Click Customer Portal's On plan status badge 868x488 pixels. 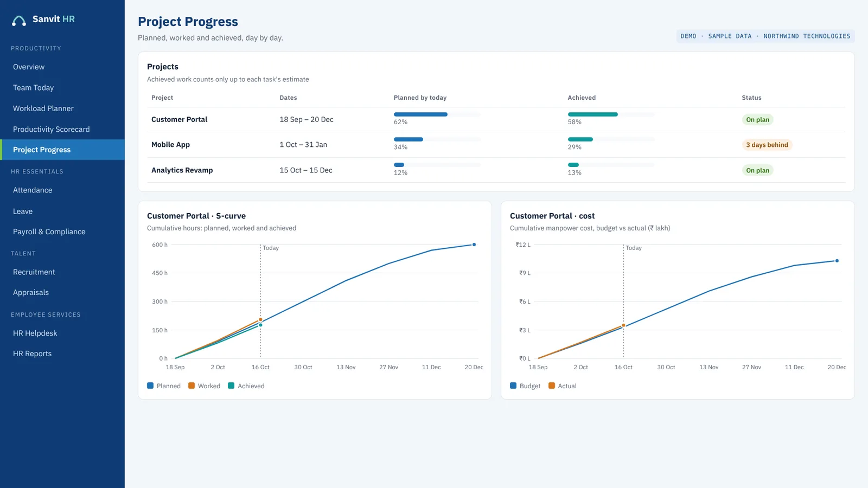click(x=757, y=120)
